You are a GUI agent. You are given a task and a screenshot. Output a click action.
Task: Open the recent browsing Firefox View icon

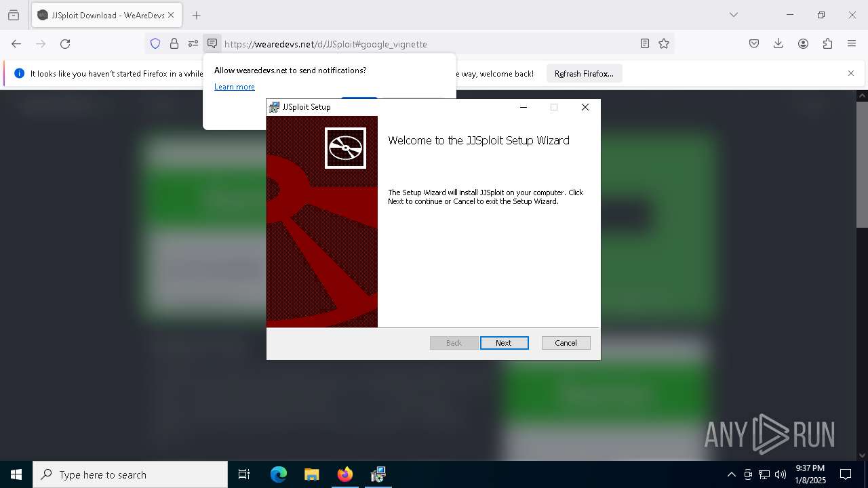pyautogui.click(x=14, y=15)
